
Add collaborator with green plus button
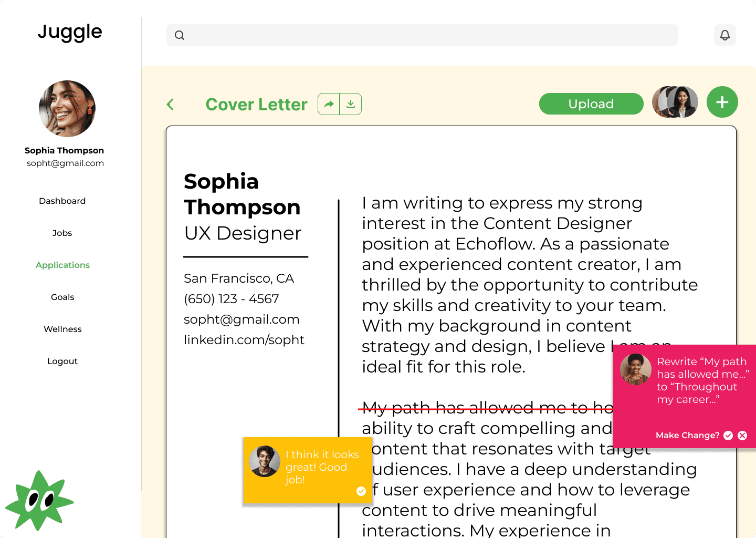[722, 102]
